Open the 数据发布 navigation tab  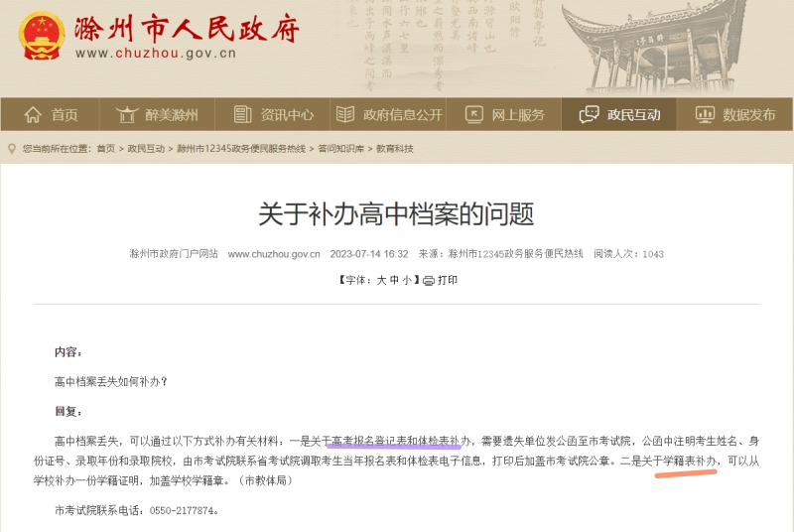pyautogui.click(x=734, y=115)
